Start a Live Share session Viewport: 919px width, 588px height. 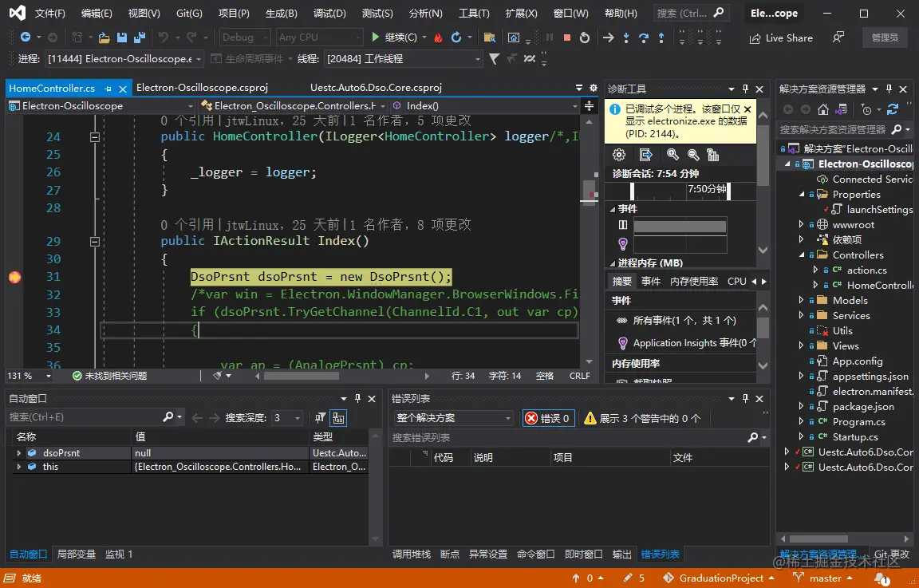click(780, 37)
